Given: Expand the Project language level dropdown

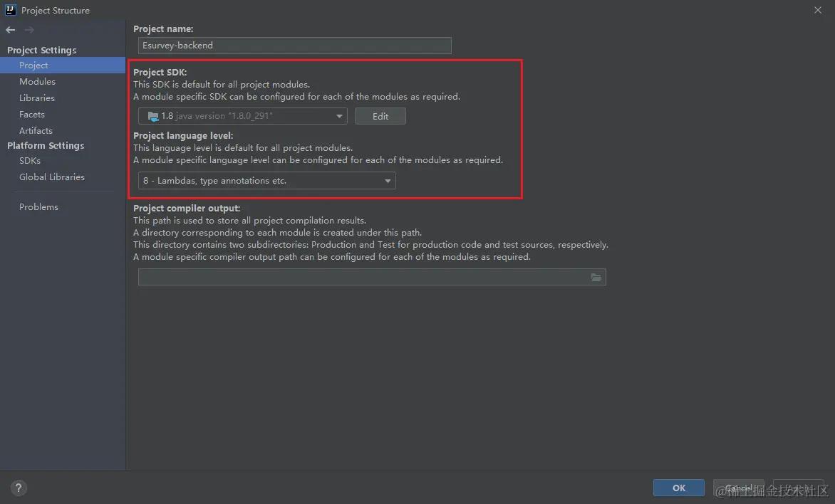Looking at the screenshot, I should tap(266, 180).
